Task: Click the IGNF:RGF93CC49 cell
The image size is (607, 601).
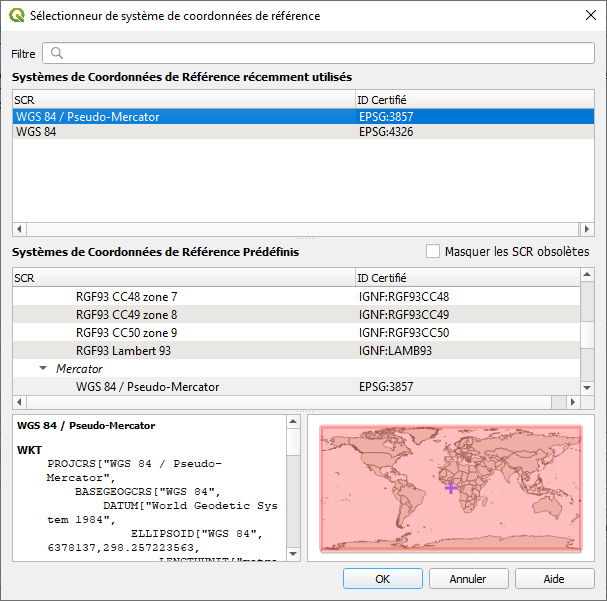Action: coord(404,315)
